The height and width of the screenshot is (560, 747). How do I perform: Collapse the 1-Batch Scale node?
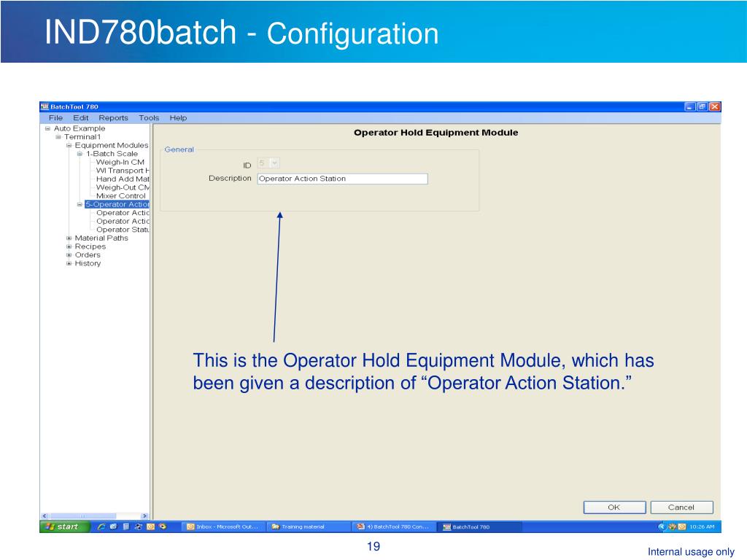pyautogui.click(x=80, y=154)
